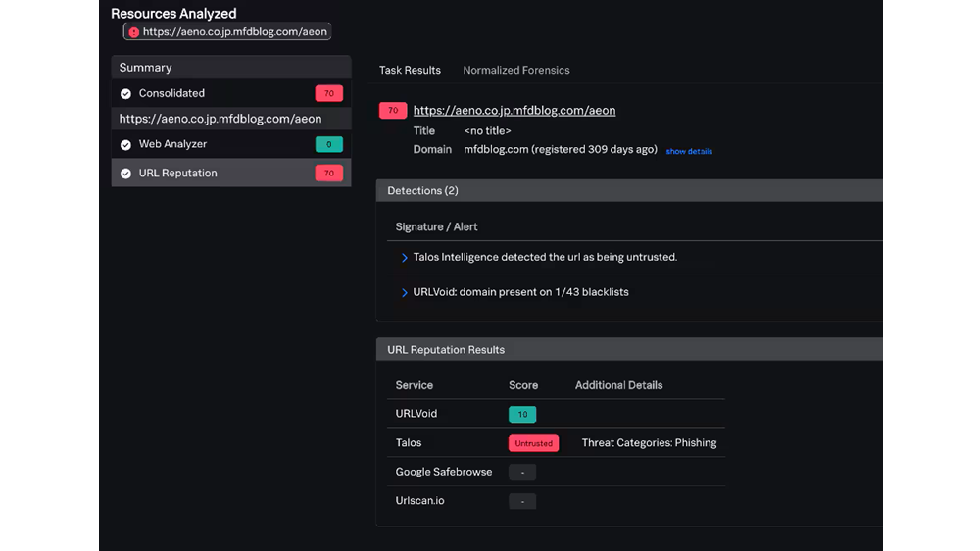
Task: Click the red alert icon in resource URL chip
Action: point(133,32)
